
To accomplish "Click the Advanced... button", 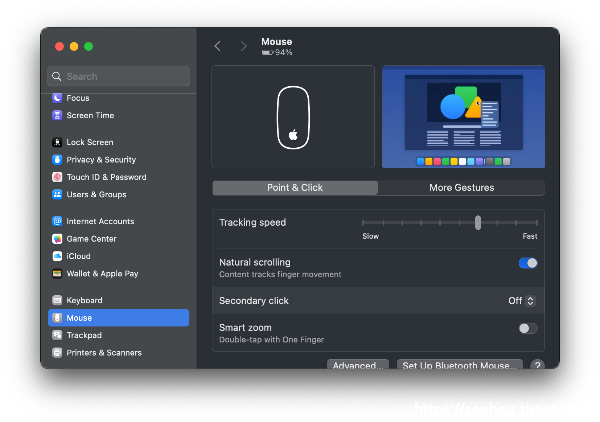I will 358,365.
